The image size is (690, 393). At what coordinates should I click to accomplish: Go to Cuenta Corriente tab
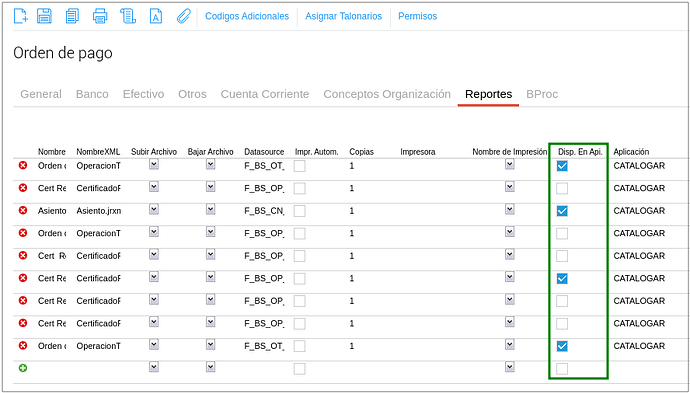(265, 94)
